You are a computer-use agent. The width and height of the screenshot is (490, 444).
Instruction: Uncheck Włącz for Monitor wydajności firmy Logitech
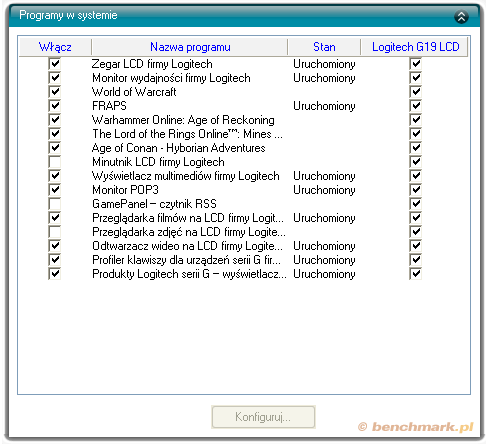point(55,78)
